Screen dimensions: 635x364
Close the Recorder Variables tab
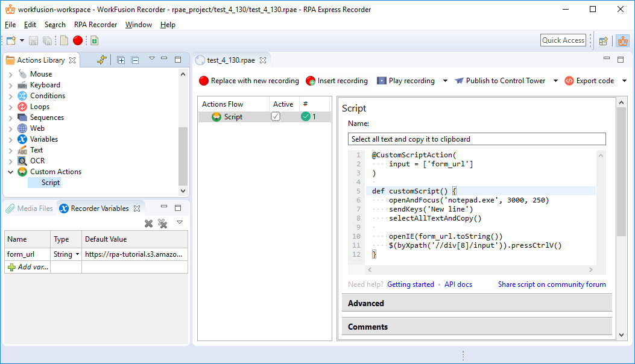point(137,208)
